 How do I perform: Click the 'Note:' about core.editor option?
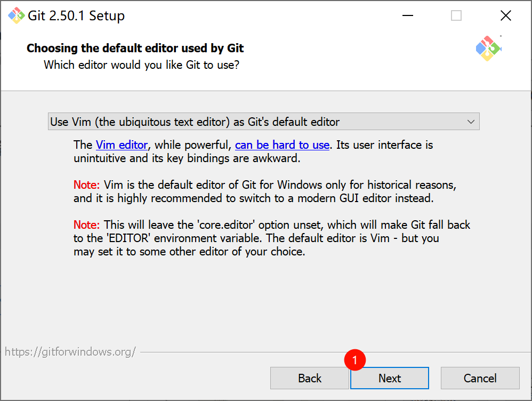(x=86, y=225)
